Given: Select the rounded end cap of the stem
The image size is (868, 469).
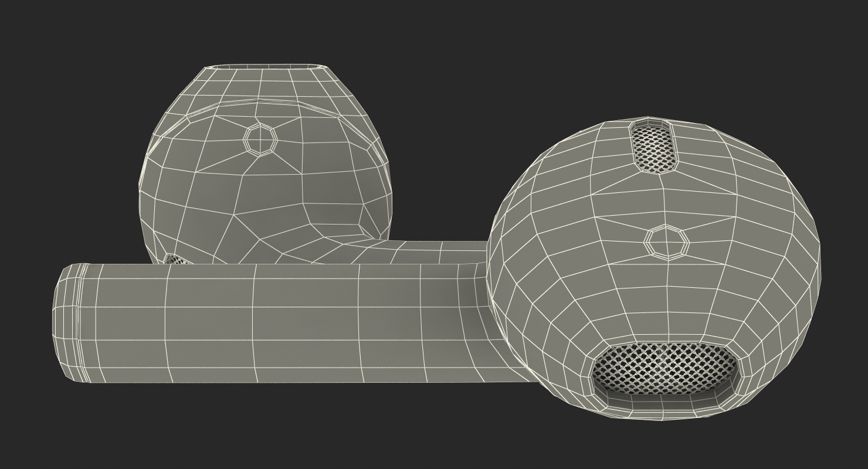Looking at the screenshot, I should click(x=68, y=322).
